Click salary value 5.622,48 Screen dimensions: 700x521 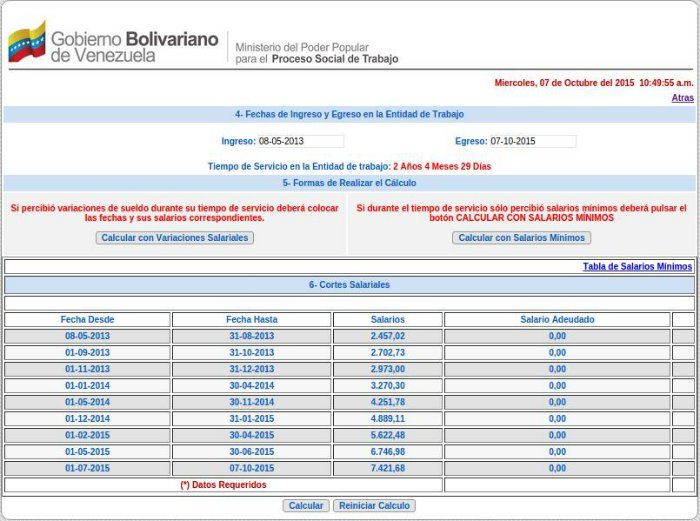click(388, 435)
